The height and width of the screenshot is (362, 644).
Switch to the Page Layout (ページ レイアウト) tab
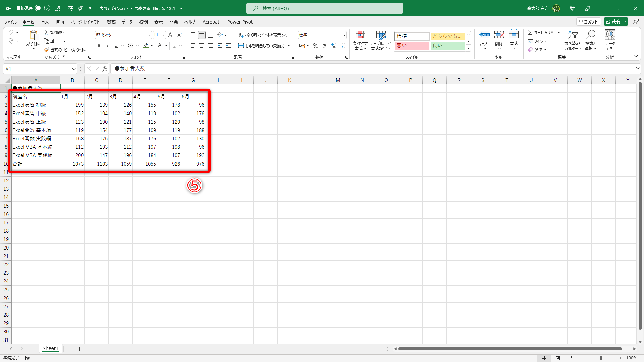pyautogui.click(x=85, y=22)
